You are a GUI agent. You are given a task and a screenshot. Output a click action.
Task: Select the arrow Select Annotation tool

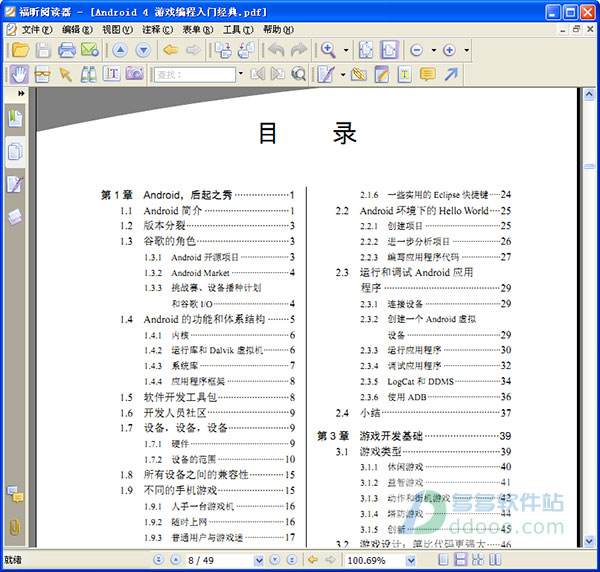pyautogui.click(x=66, y=74)
